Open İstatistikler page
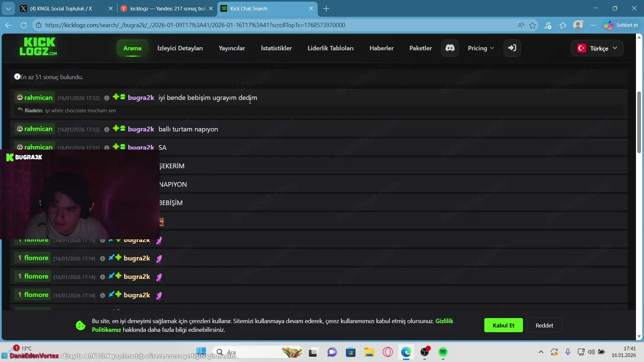 coord(276,48)
